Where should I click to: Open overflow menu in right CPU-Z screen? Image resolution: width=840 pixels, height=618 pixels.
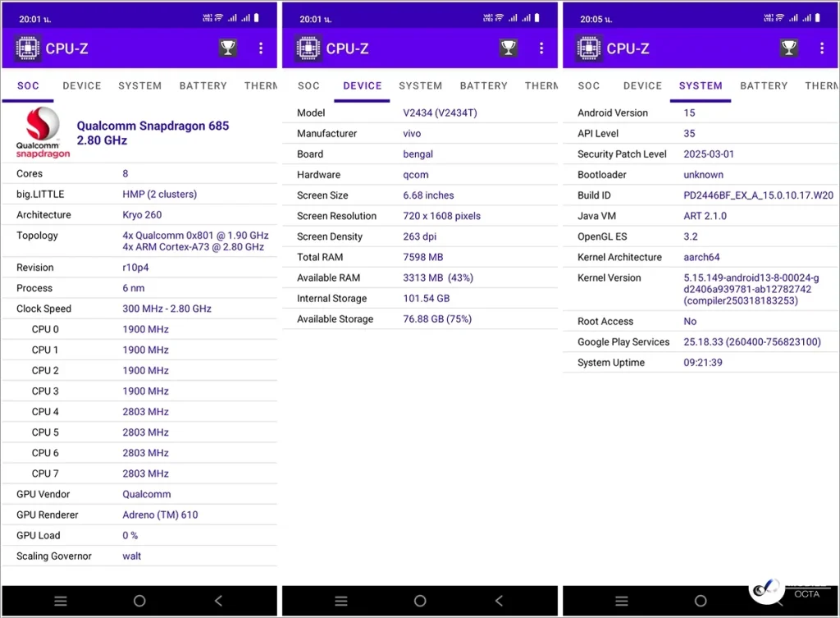[x=822, y=48]
